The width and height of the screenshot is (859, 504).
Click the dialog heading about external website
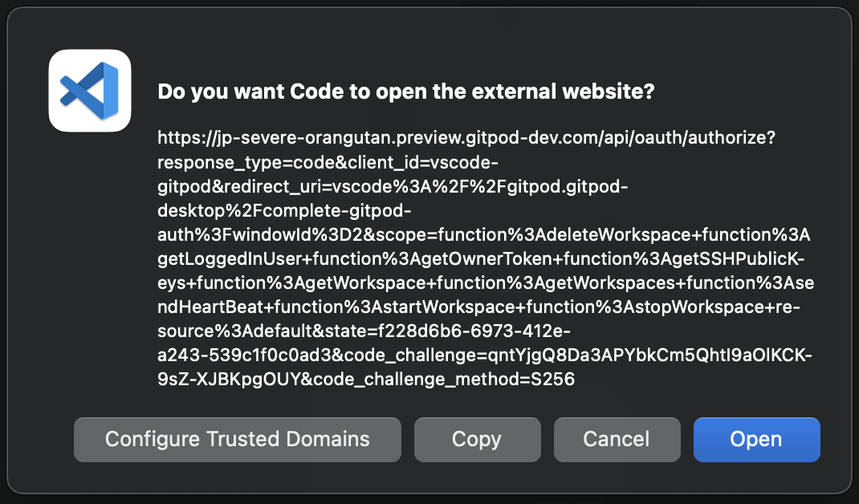(406, 91)
